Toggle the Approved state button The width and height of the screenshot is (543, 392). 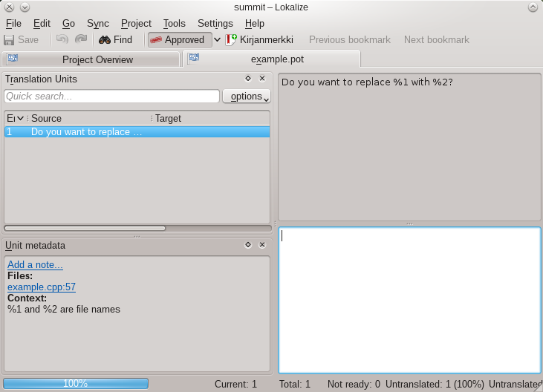pyautogui.click(x=179, y=40)
